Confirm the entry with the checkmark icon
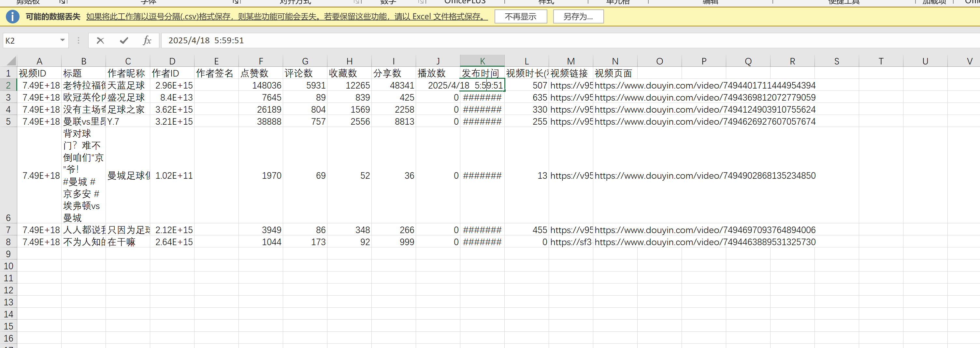 point(124,40)
